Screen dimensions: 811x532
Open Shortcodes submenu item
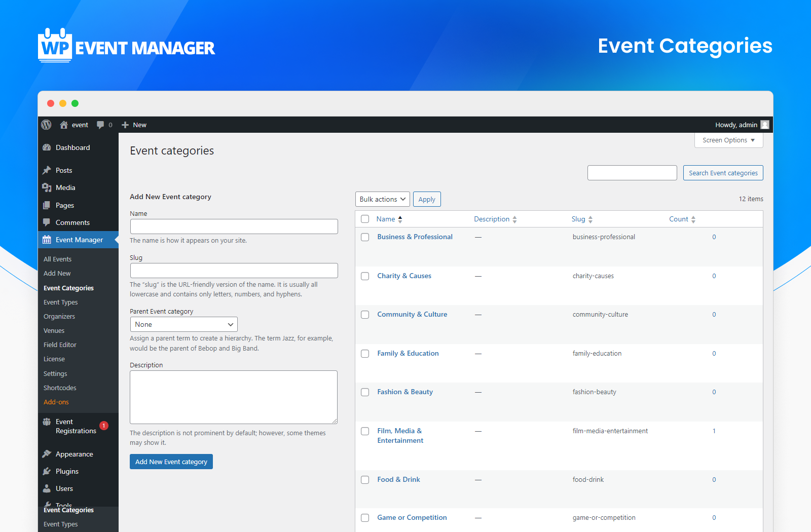60,388
